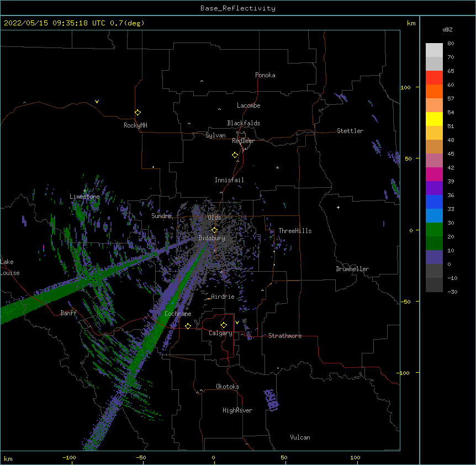Screen dimensions: 476x465
Task: Click the ThreeHills label
Action: click(x=295, y=231)
